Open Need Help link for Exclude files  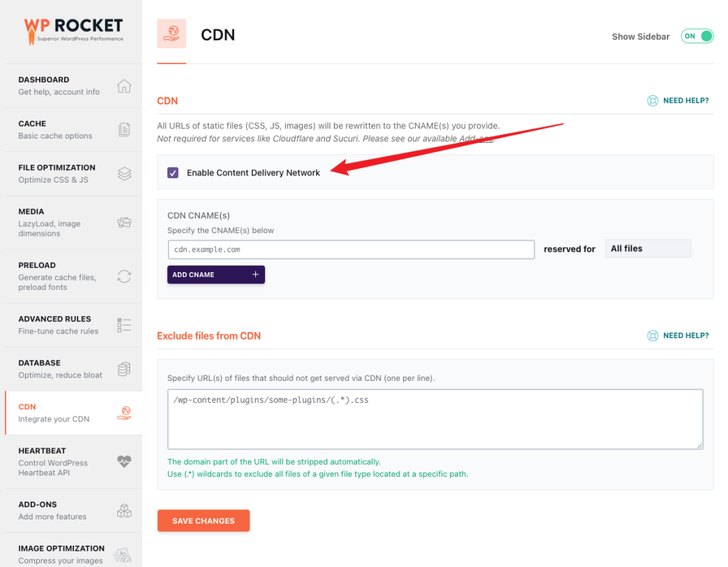[678, 335]
